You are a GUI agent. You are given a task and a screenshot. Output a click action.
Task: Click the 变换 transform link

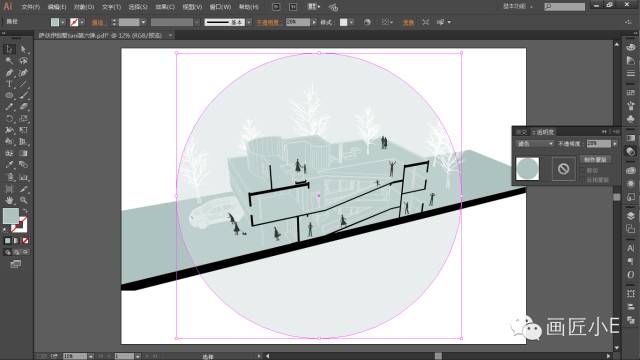(x=408, y=22)
